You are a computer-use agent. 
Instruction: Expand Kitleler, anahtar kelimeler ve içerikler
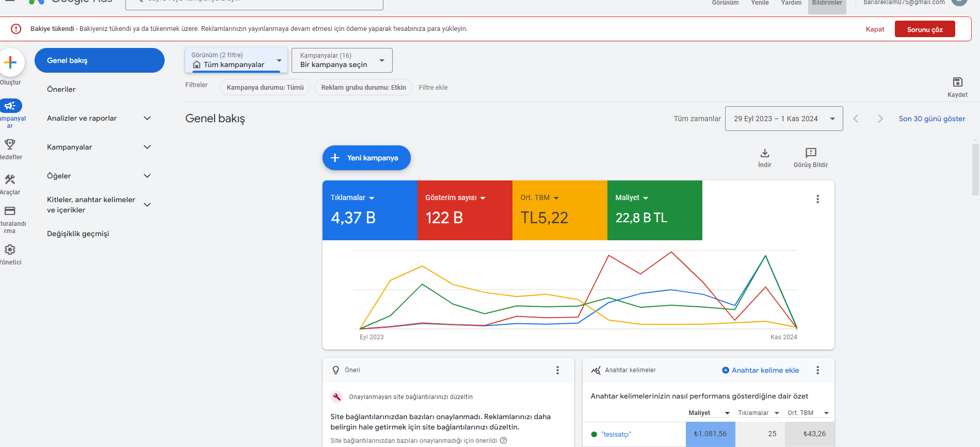tap(147, 205)
